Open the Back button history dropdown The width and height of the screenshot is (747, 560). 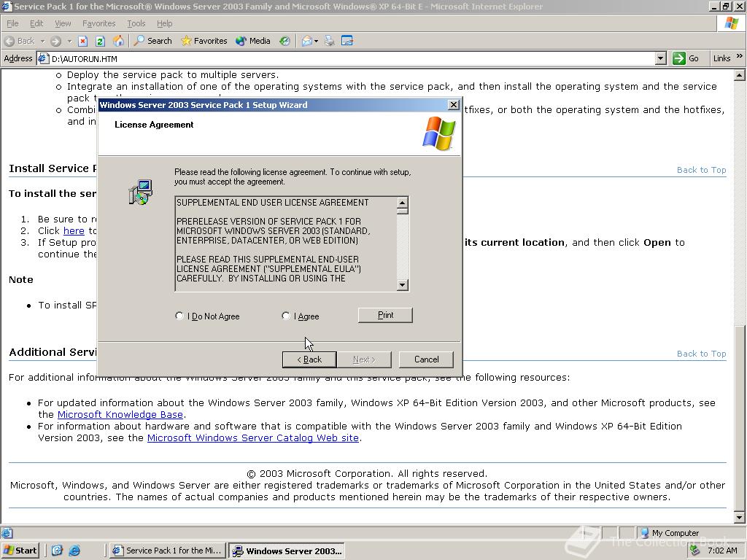pos(42,41)
